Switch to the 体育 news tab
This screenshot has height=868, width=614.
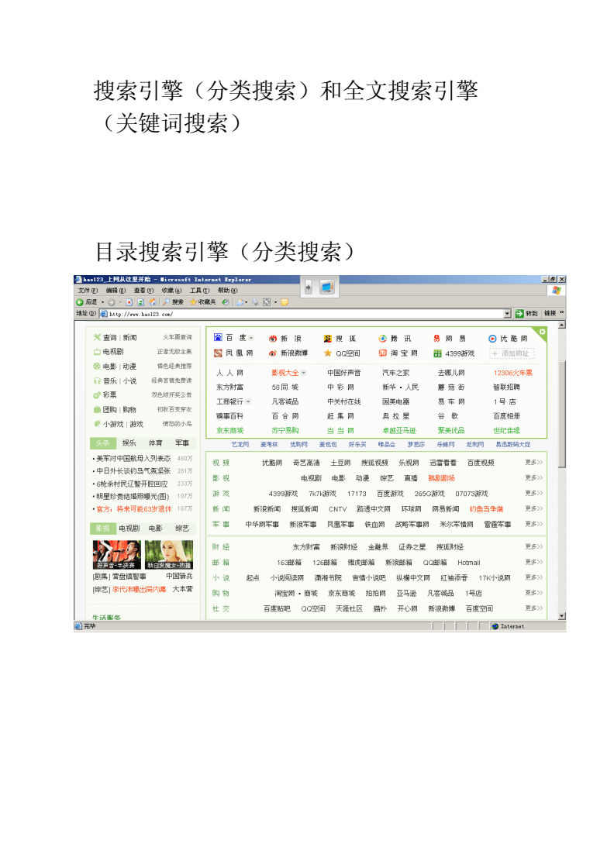[x=156, y=443]
